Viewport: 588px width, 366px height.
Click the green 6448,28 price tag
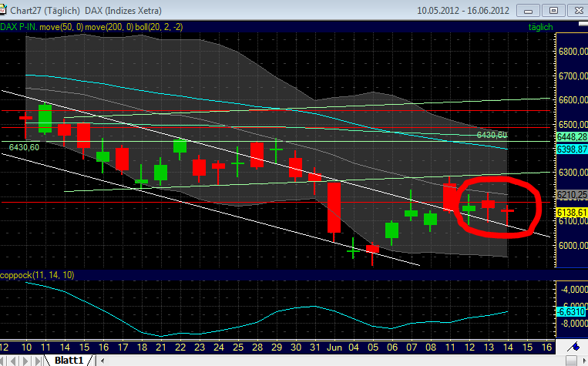coord(573,137)
